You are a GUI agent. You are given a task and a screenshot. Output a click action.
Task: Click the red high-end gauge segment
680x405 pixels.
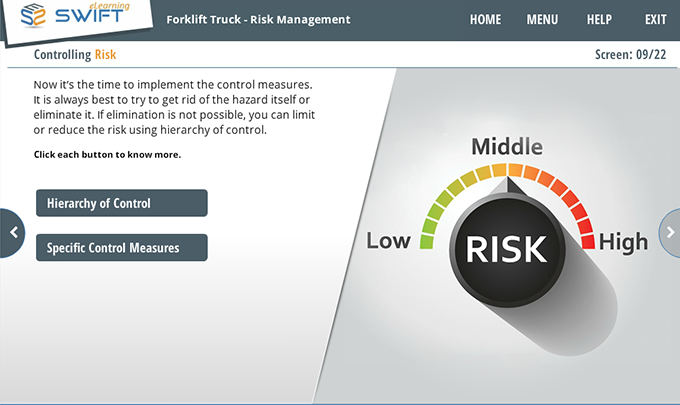click(588, 238)
